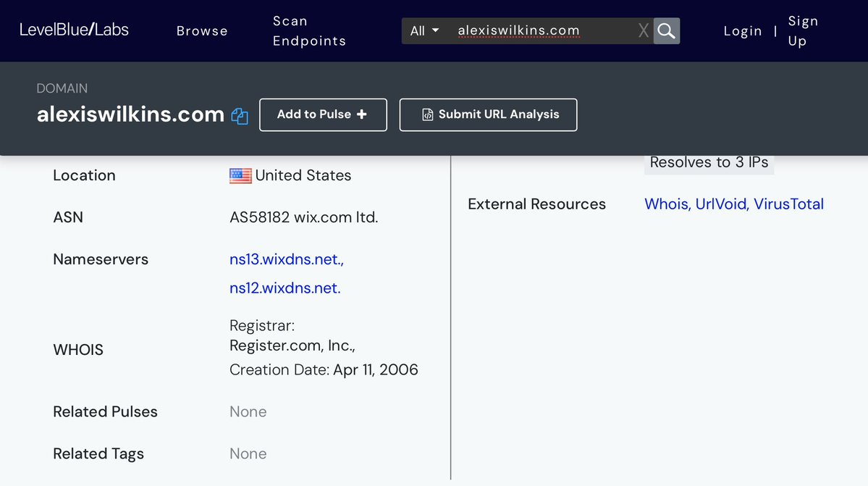Focus the alexiswilkins.com search input
Image resolution: width=868 pixels, height=486 pixels.
pyautogui.click(x=536, y=31)
